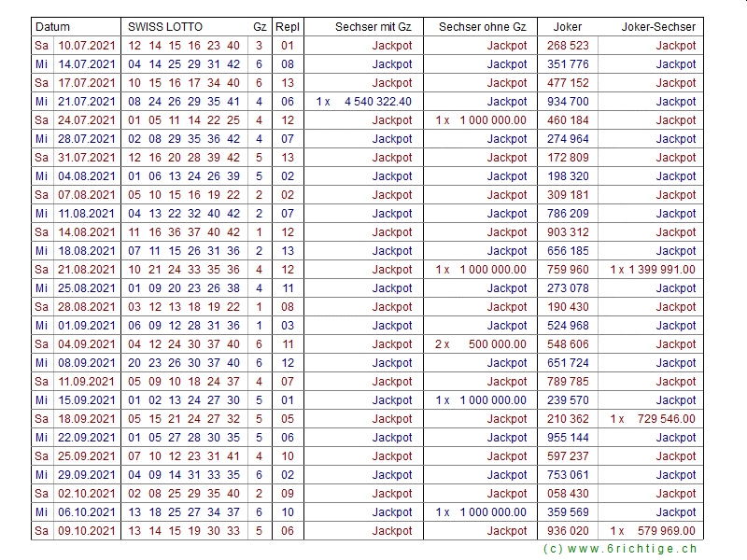Viewport: 747px width, 560px height.
Task: Open the www.6richtige.ch copyright link
Action: [x=620, y=550]
